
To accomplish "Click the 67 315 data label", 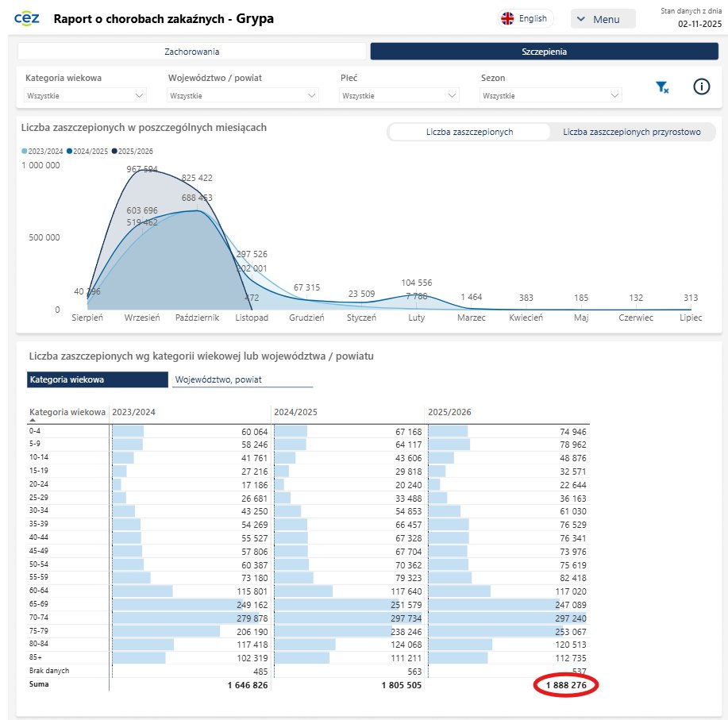I will pos(306,287).
